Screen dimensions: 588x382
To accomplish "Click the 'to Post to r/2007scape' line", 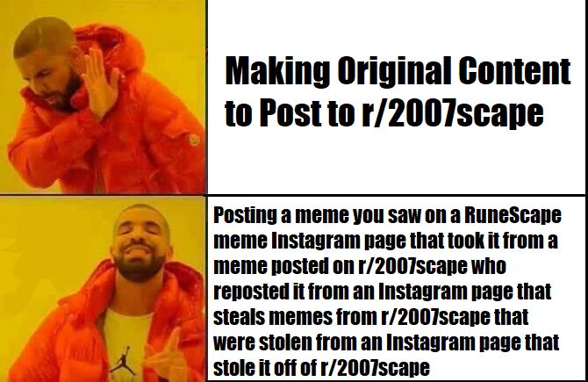I will (x=384, y=112).
